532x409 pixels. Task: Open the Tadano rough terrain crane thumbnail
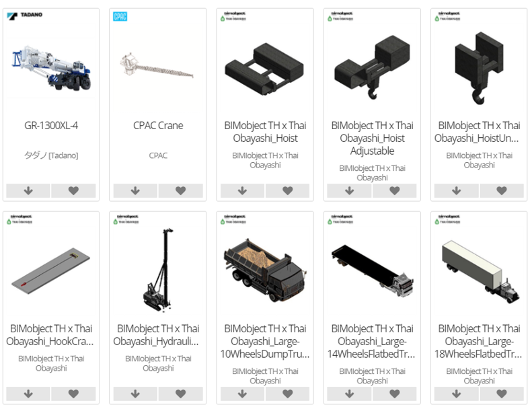51,67
